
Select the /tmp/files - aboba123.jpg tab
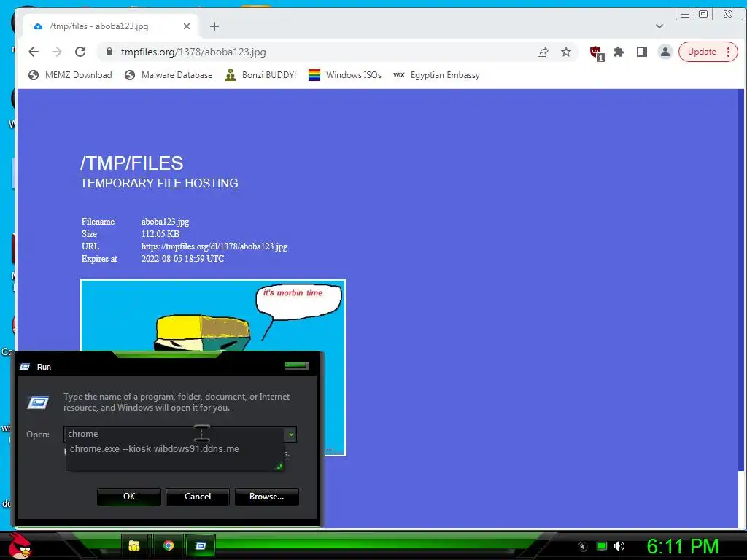(112, 26)
